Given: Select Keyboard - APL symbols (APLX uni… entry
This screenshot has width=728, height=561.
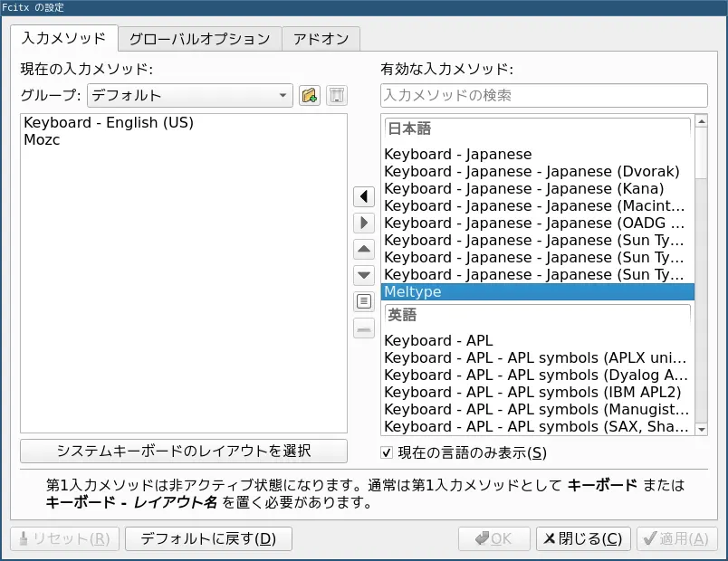Looking at the screenshot, I should point(538,357).
